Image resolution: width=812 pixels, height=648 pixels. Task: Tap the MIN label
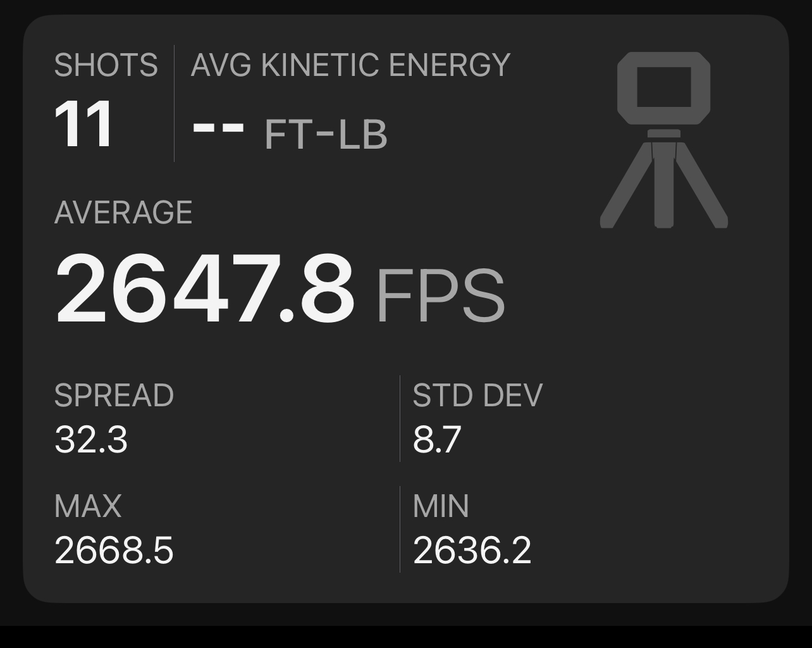441,506
